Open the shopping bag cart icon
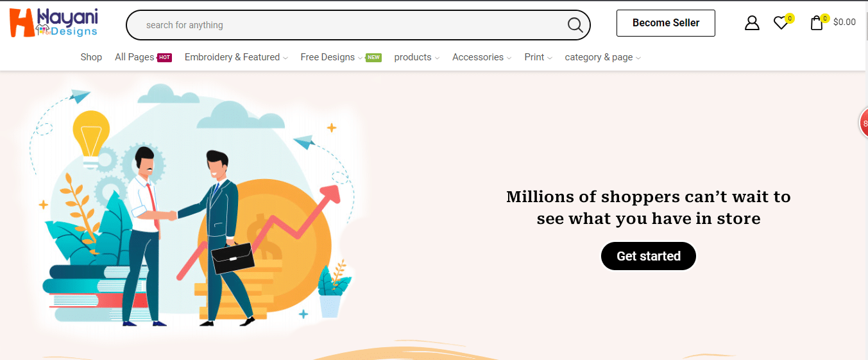Image resolution: width=868 pixels, height=360 pixels. (817, 23)
